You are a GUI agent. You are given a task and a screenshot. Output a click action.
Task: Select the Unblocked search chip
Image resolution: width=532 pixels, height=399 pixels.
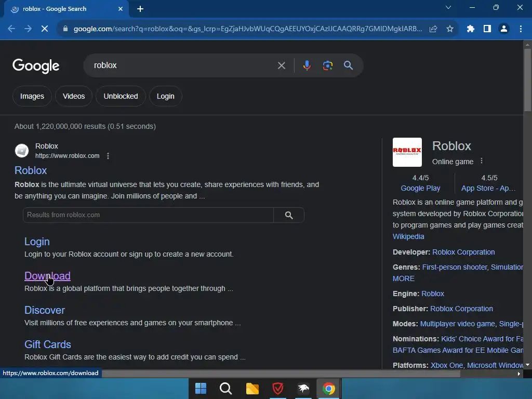pyautogui.click(x=121, y=96)
